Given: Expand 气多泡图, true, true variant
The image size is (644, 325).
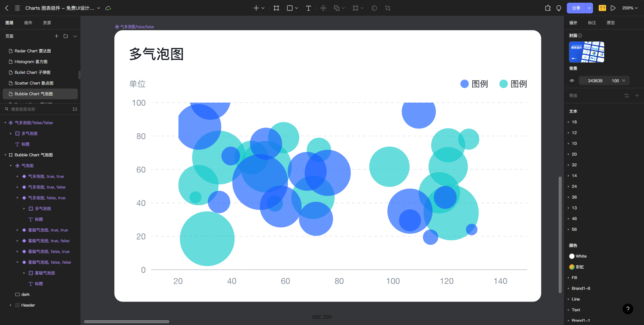Looking at the screenshot, I should point(17,176).
